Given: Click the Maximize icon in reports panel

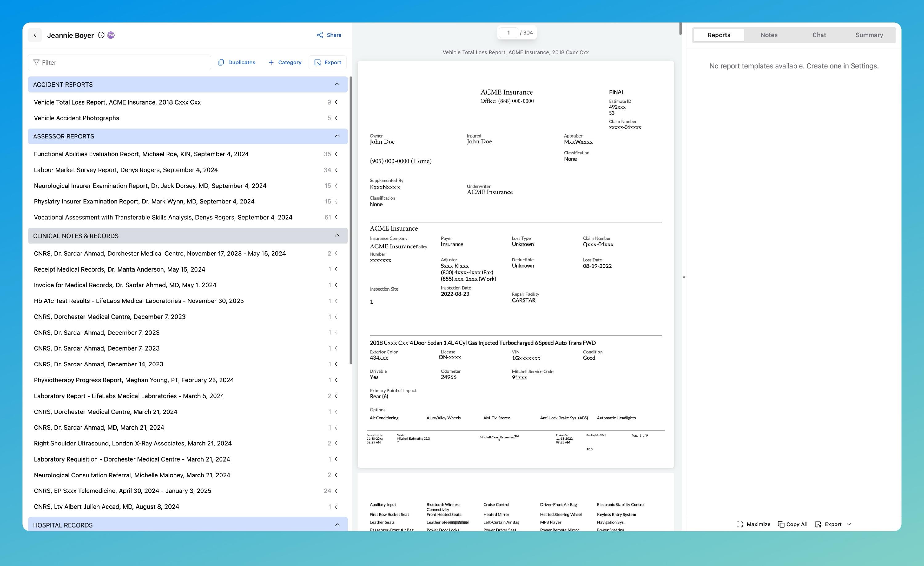Looking at the screenshot, I should [x=740, y=524].
